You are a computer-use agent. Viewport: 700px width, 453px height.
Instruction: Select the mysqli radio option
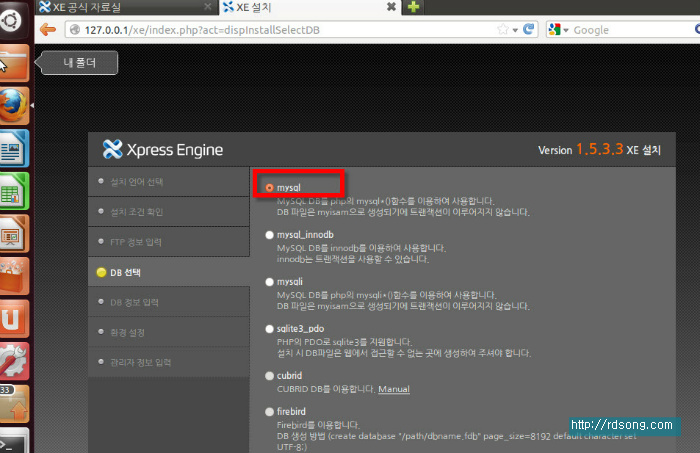[x=269, y=282]
